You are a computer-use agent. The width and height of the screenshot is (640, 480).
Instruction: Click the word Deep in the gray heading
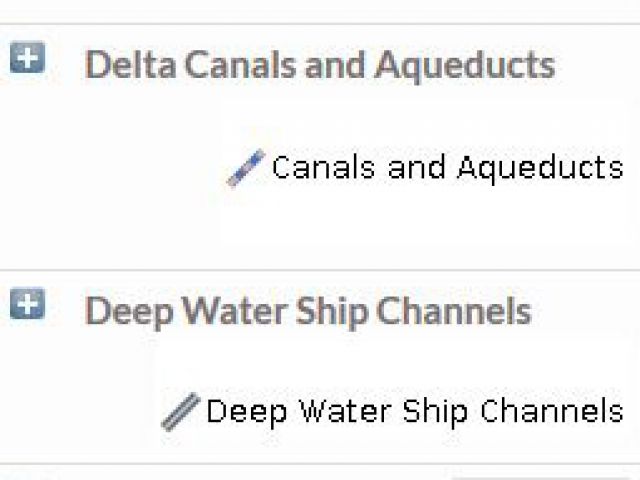click(129, 313)
